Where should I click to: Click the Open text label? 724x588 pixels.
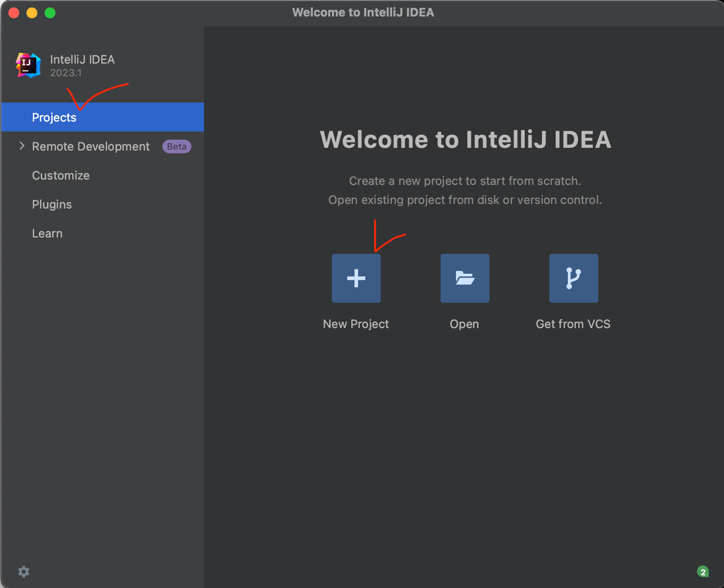coord(464,324)
